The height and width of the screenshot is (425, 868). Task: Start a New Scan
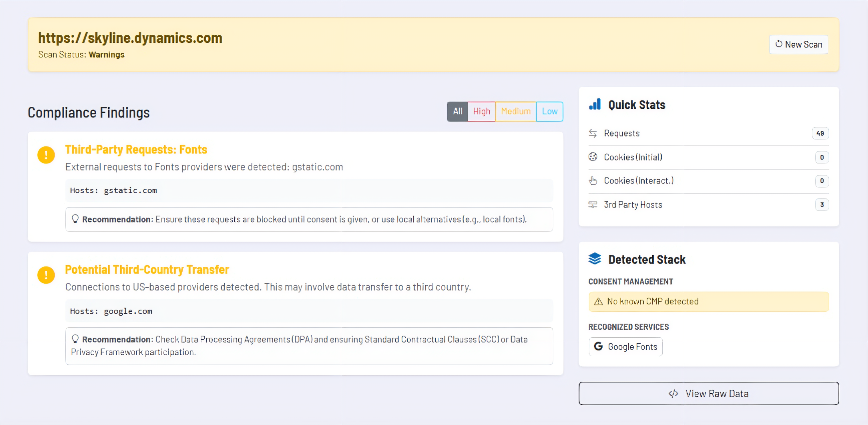coord(799,44)
